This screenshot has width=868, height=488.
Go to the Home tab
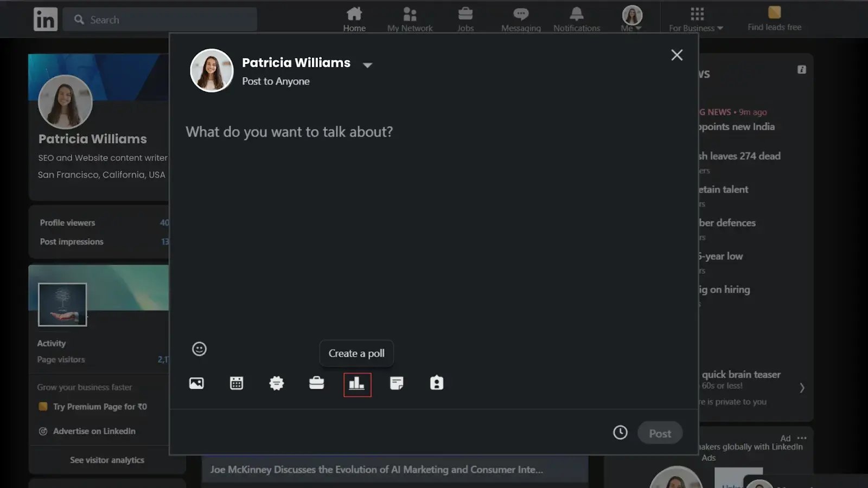[x=354, y=19]
